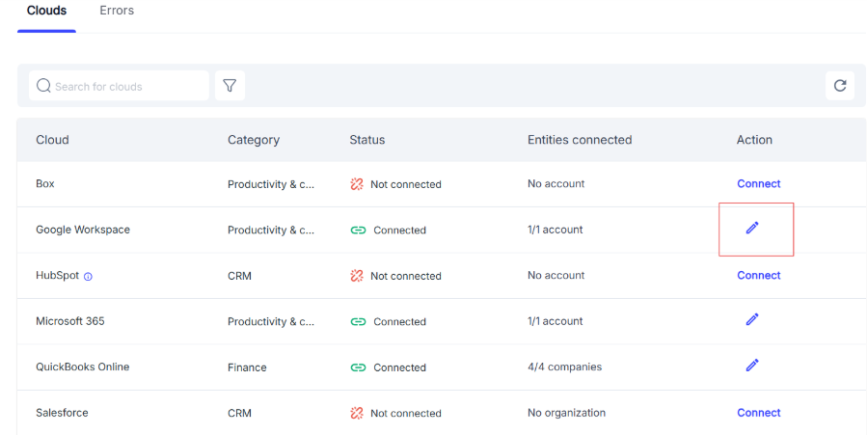Click the Status column header
The height and width of the screenshot is (435, 868).
(366, 140)
